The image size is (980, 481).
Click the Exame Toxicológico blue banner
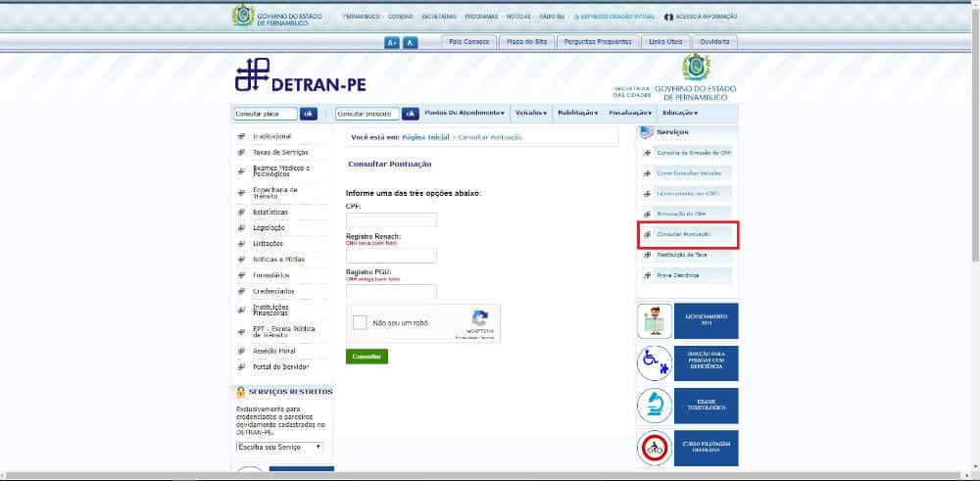pyautogui.click(x=706, y=406)
